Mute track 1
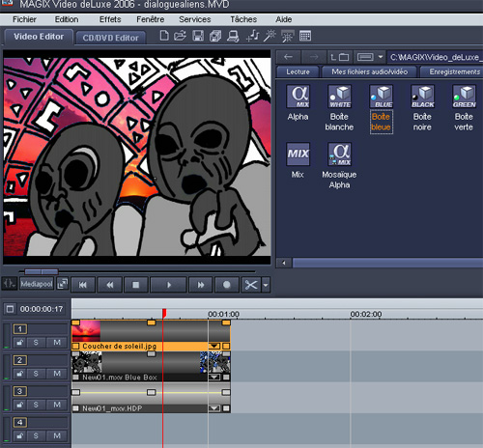483x448 pixels. (57, 343)
